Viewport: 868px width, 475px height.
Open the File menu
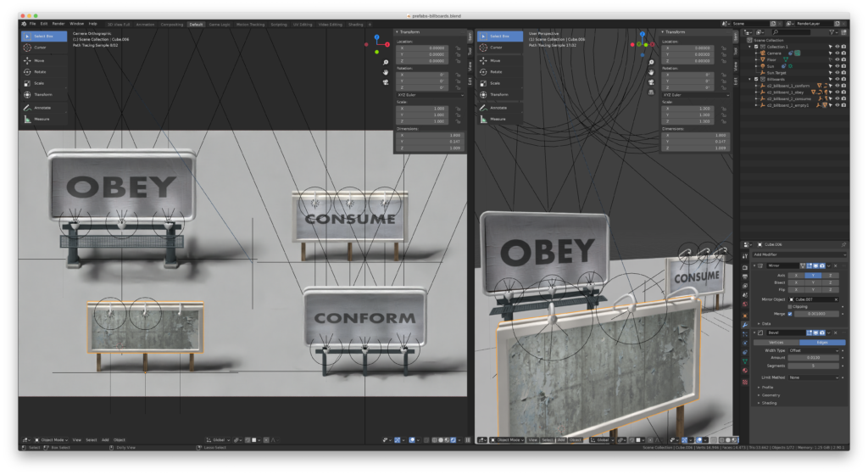click(x=33, y=24)
